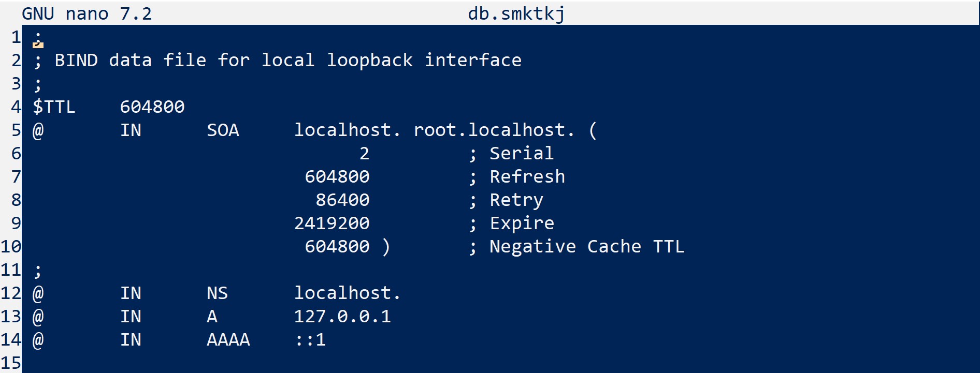Viewport: 980px width, 373px height.
Task: Click root.localhost. in the SOA line
Action: (x=494, y=130)
